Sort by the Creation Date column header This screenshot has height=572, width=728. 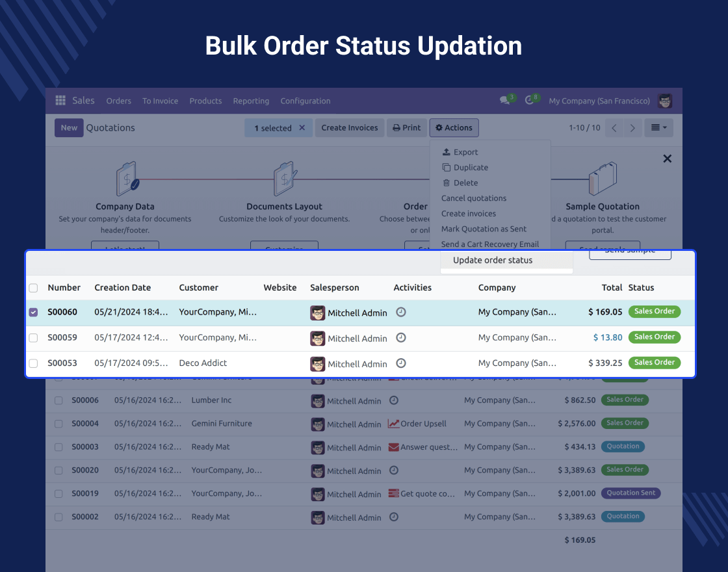[123, 287]
